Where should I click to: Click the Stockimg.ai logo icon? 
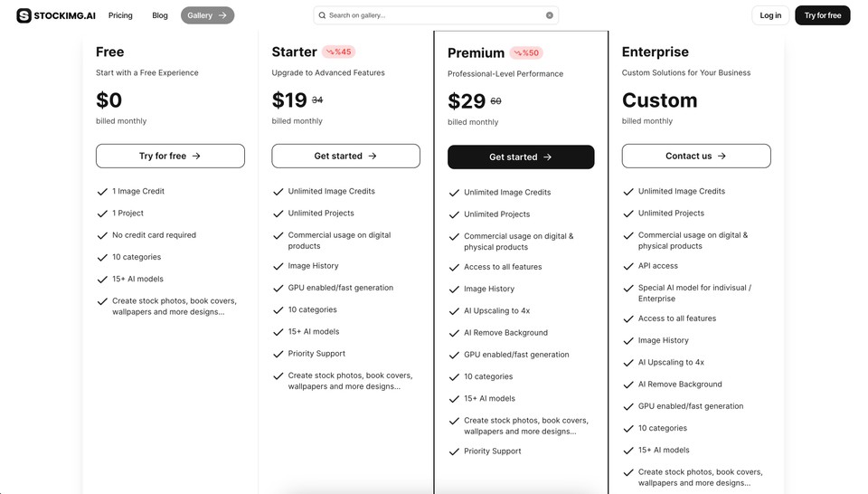pos(24,15)
